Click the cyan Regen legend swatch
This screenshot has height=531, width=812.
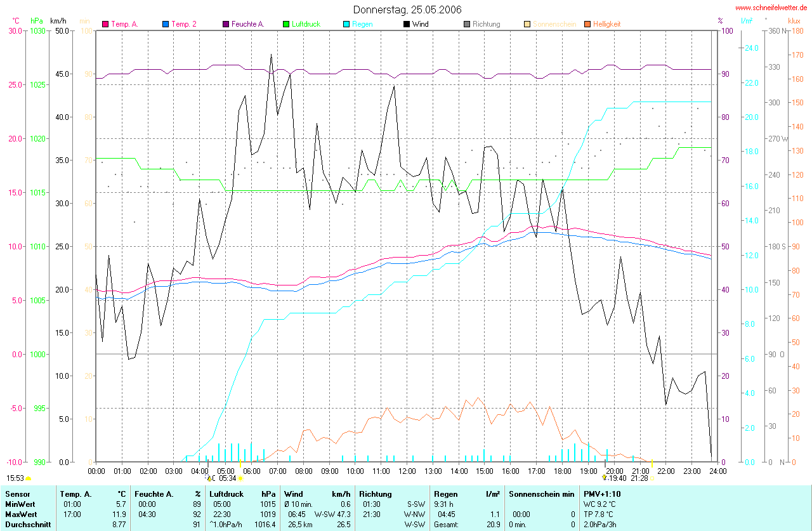coord(346,24)
